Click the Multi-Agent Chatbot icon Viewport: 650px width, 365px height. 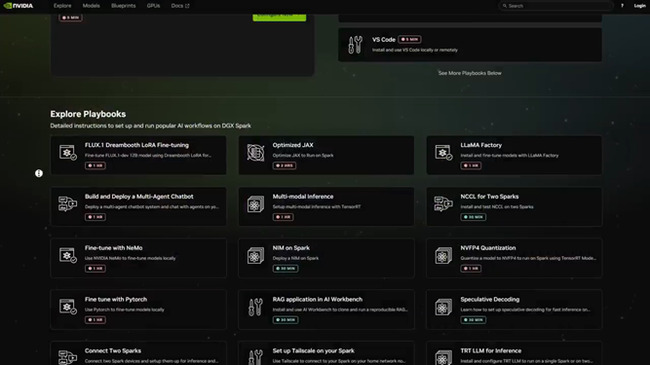[68, 204]
